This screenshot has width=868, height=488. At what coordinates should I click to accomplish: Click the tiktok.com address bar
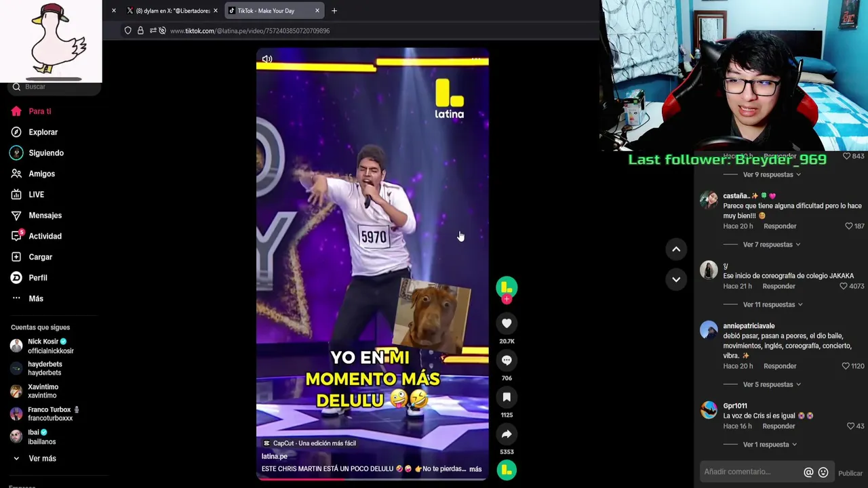click(250, 30)
